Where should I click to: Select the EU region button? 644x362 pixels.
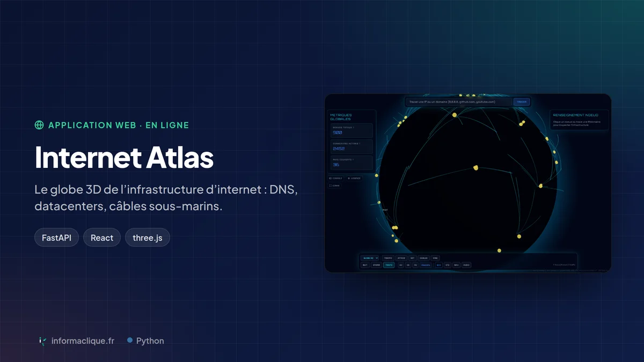(401, 265)
